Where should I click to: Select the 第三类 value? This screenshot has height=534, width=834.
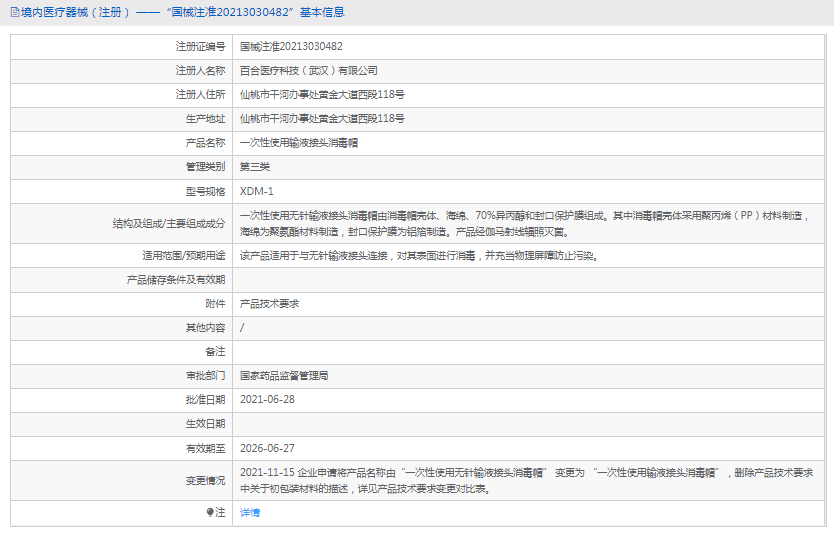point(255,167)
